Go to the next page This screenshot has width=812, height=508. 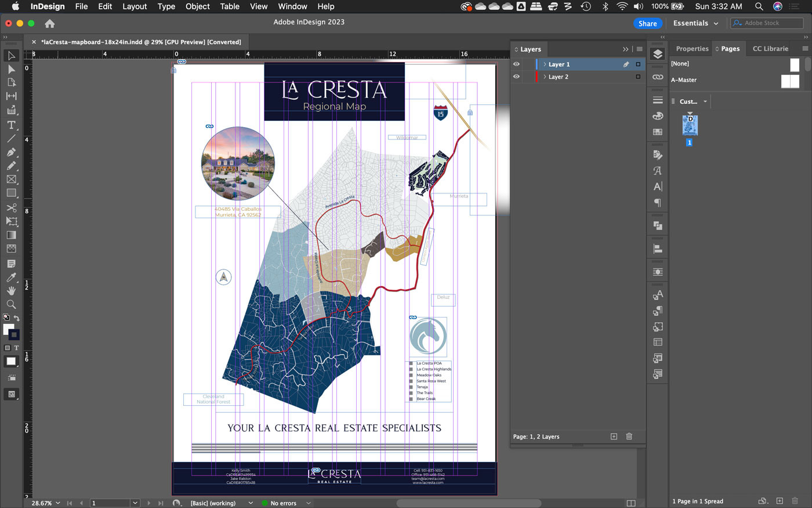[x=149, y=503]
